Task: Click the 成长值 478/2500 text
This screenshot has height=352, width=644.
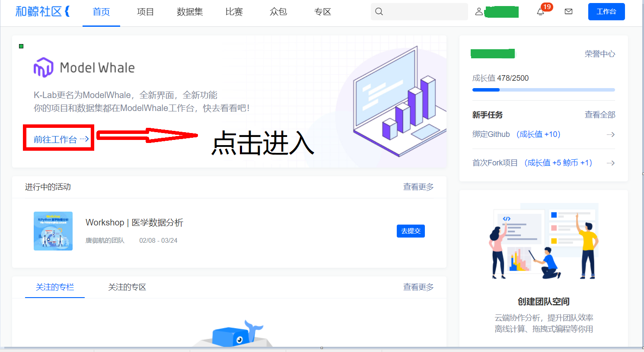Action: tap(501, 78)
